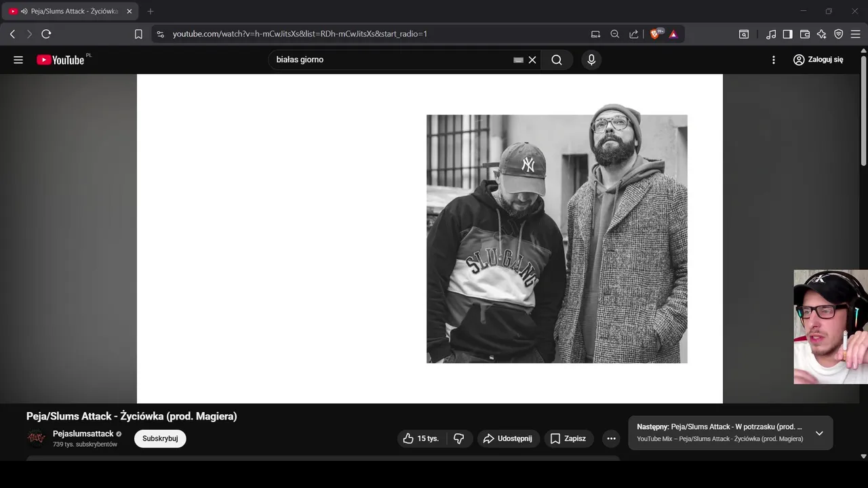Close the Peja/Slums Attack tab

[x=129, y=12]
